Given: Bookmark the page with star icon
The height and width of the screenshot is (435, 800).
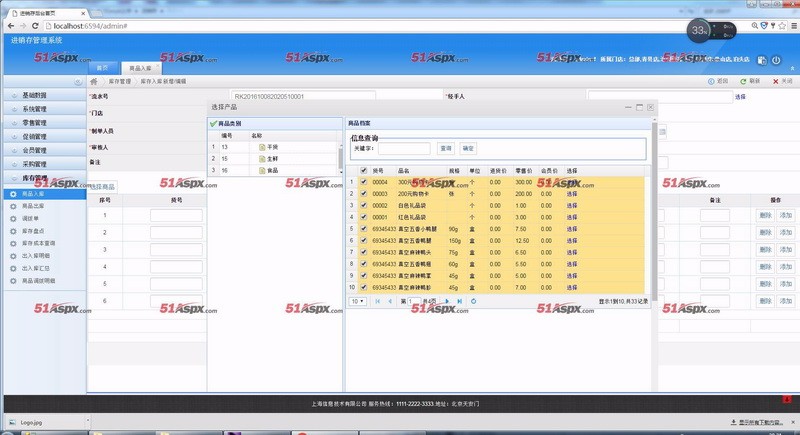Looking at the screenshot, I should pos(782,25).
